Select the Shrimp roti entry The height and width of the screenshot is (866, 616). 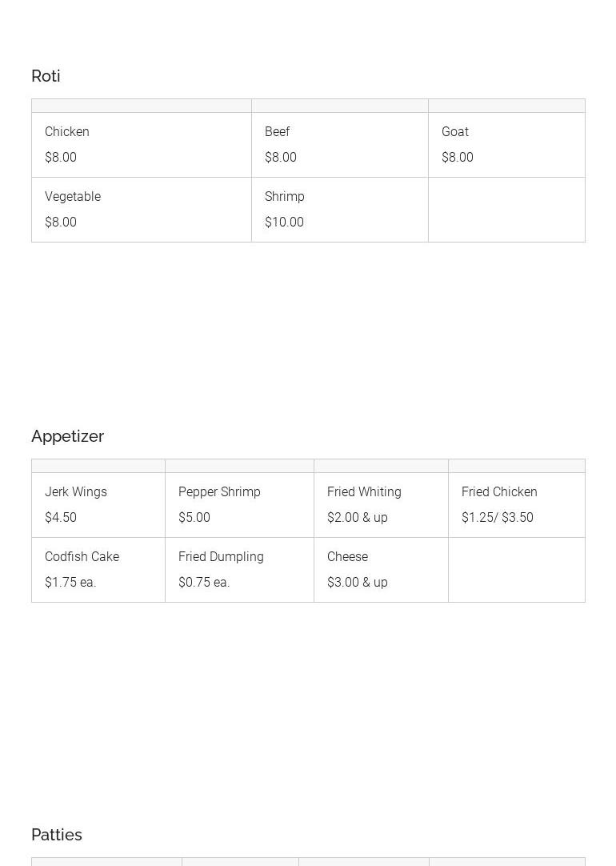coord(285,197)
